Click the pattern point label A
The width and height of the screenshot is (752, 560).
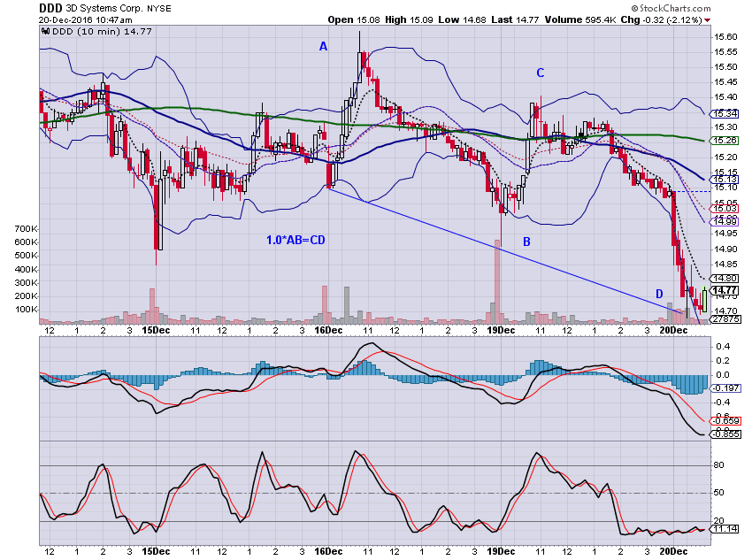tap(323, 47)
